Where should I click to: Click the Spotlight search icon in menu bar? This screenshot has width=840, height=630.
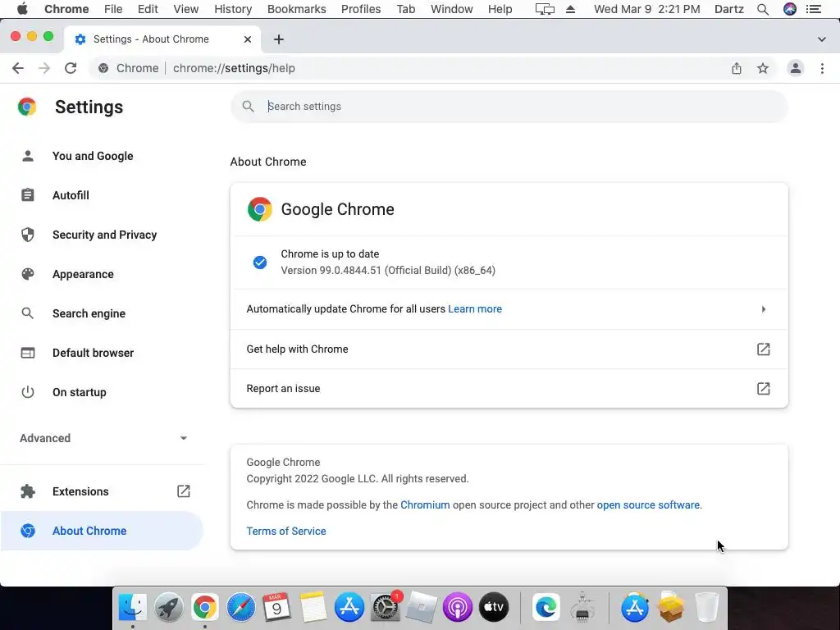pyautogui.click(x=763, y=9)
